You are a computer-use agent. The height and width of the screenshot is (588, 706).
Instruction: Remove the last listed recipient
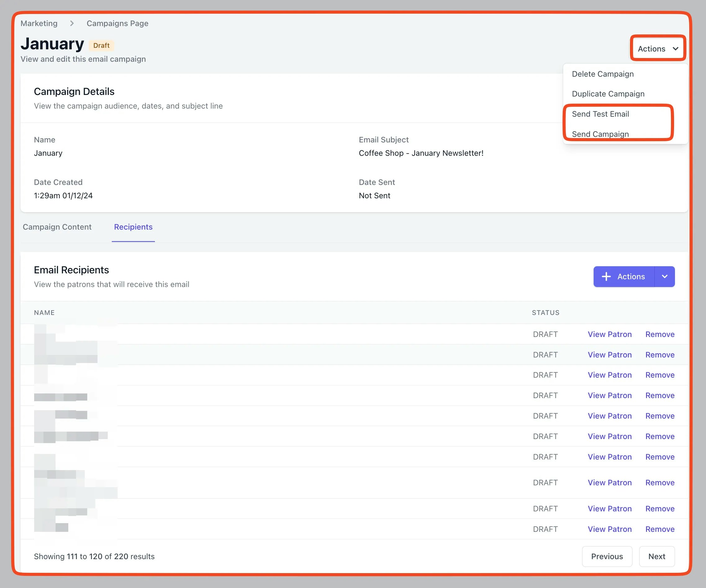click(x=660, y=529)
